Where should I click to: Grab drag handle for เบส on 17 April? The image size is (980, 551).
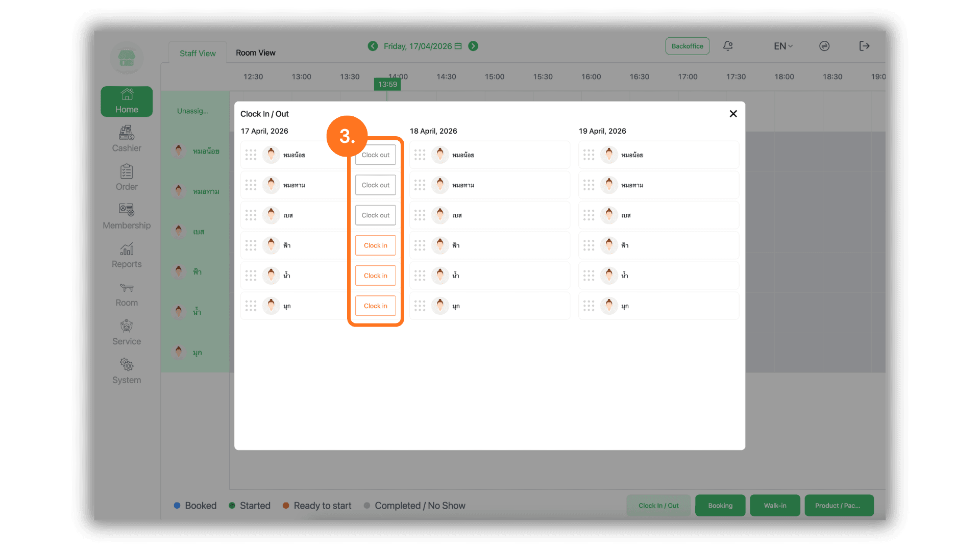click(251, 215)
